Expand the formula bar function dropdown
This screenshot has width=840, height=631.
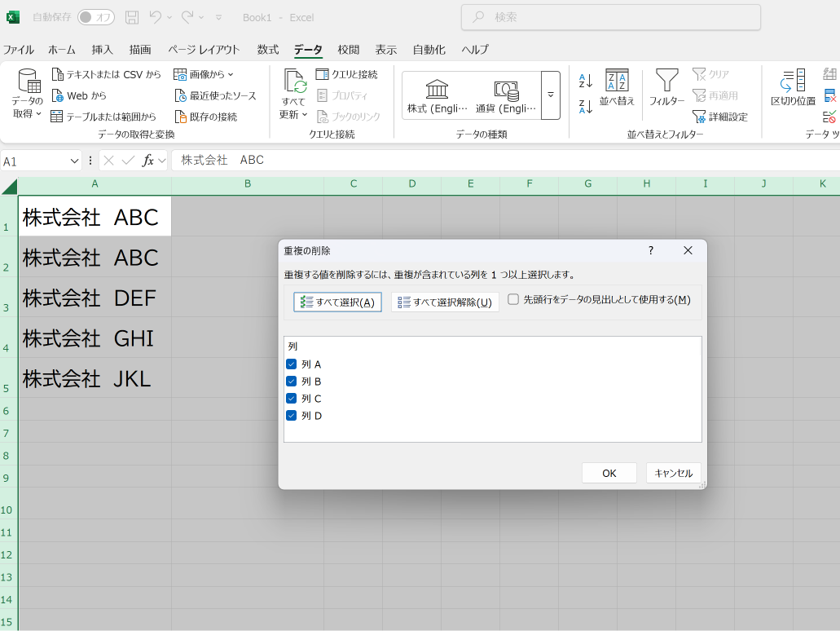[x=162, y=161]
